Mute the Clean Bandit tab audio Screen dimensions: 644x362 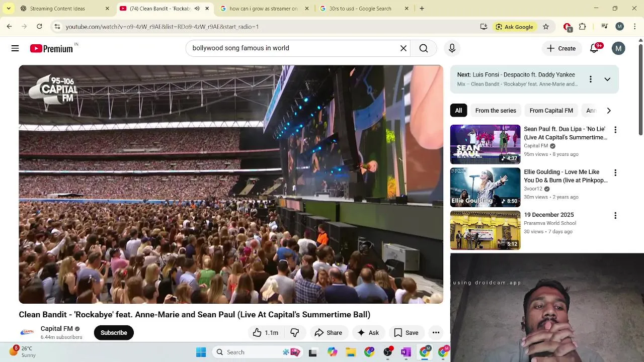coord(197,9)
